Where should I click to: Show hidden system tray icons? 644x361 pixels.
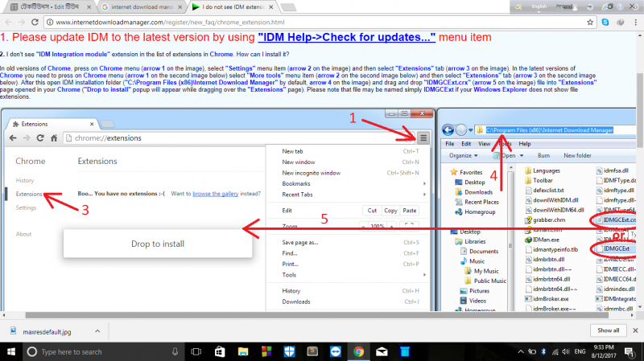pos(521,351)
